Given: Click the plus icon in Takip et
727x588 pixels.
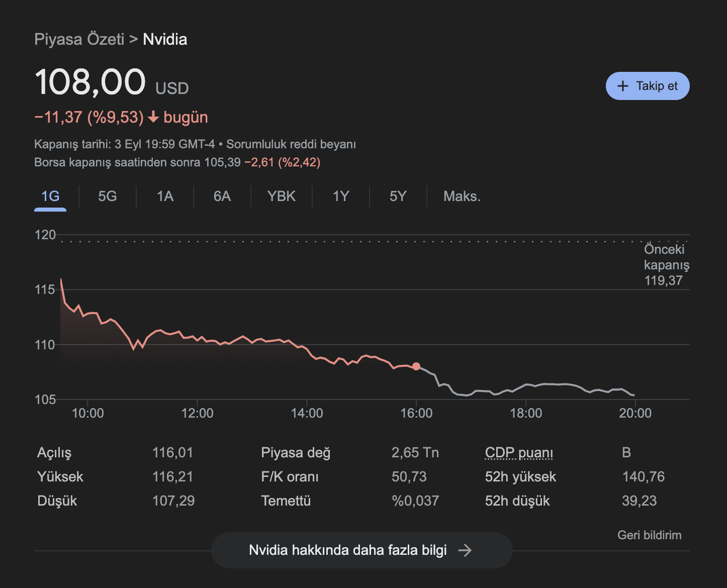Looking at the screenshot, I should 623,86.
